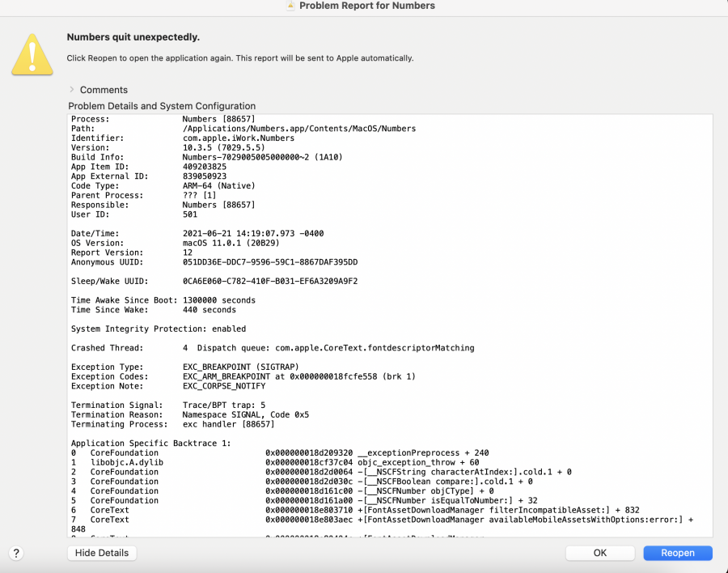Click the "Problem Report for Numbers" window title
The image size is (728, 573).
(366, 6)
